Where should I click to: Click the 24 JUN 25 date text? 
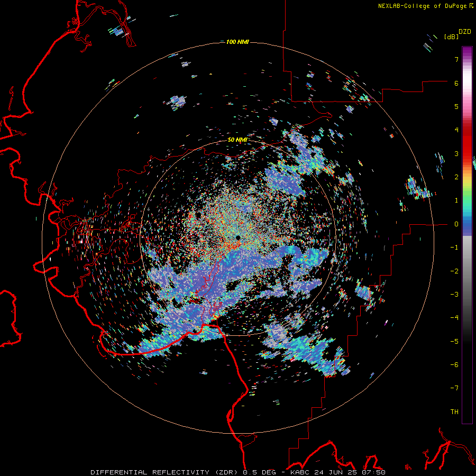(336, 472)
